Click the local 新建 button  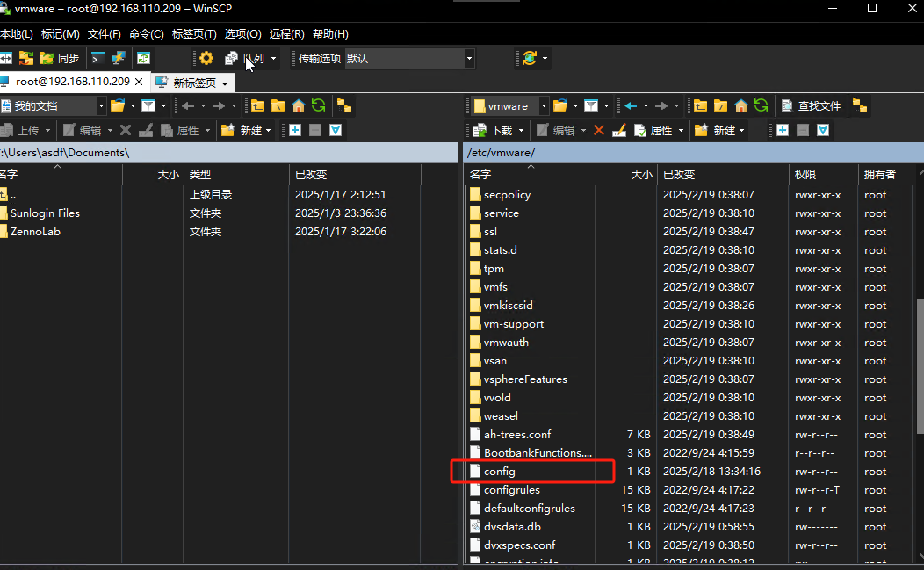point(242,130)
